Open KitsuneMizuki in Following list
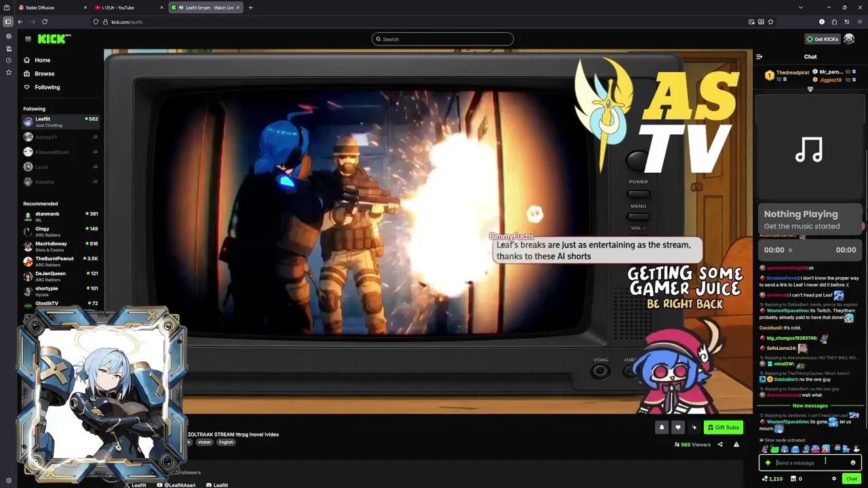The image size is (868, 488). point(60,152)
